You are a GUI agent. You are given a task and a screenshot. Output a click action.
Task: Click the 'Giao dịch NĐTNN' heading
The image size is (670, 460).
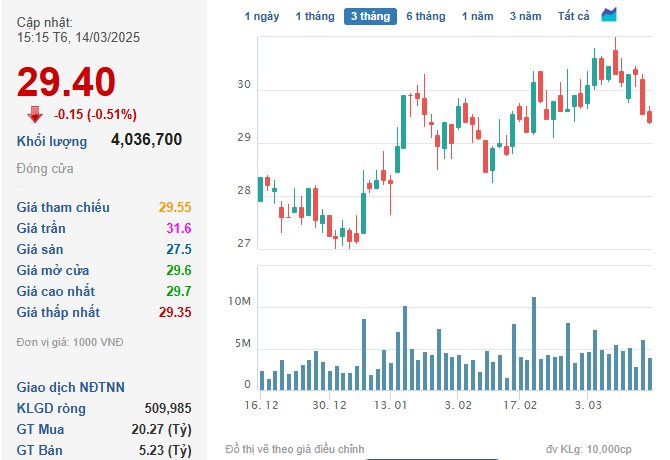point(71,387)
